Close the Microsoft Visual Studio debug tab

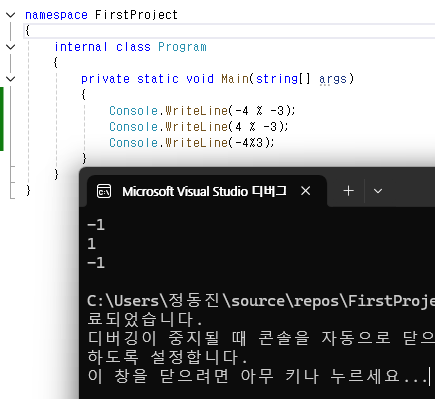click(x=305, y=191)
